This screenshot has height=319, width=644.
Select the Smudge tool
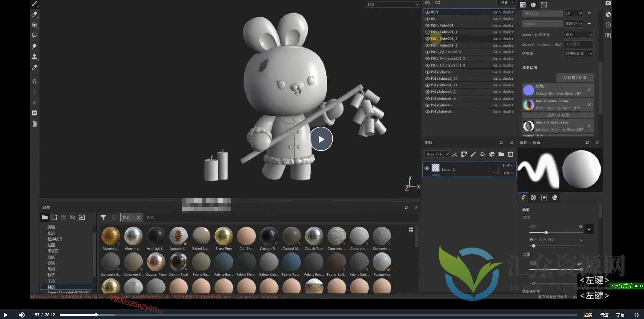pos(34,46)
